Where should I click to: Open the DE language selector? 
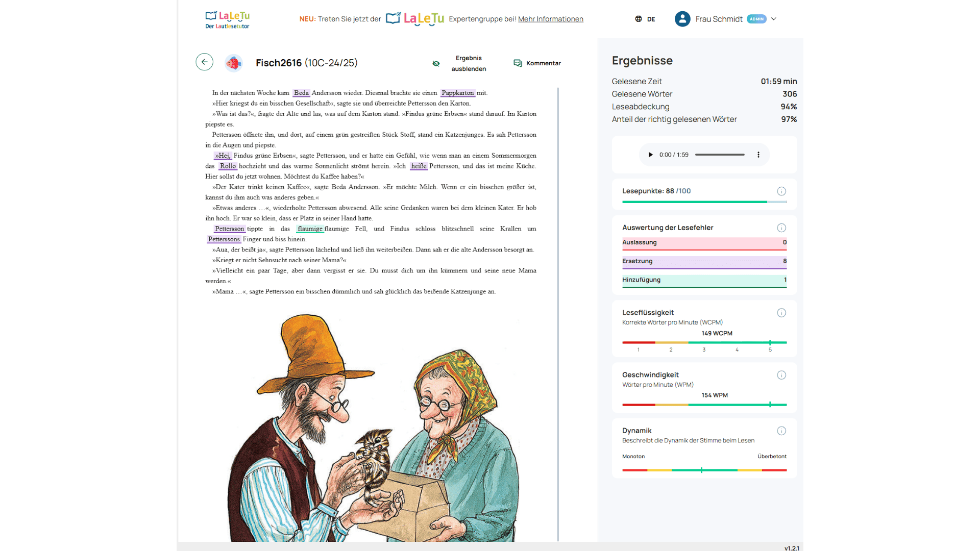(651, 19)
